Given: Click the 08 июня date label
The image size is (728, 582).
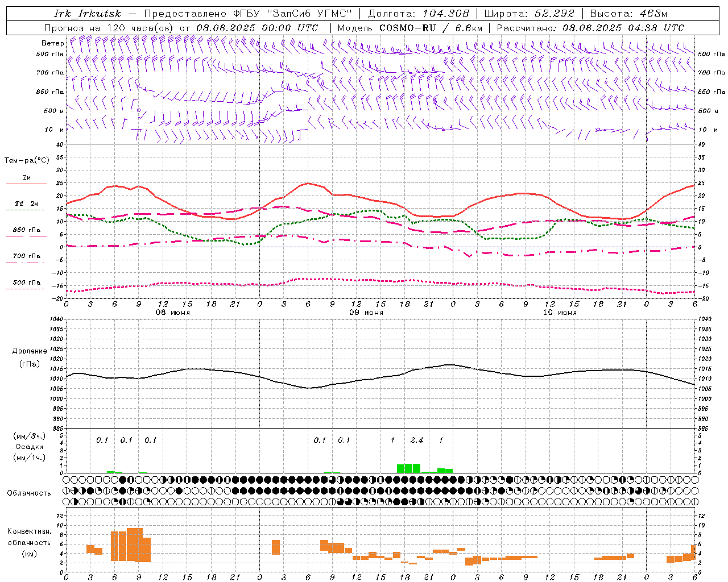Looking at the screenshot, I should click(x=173, y=313).
